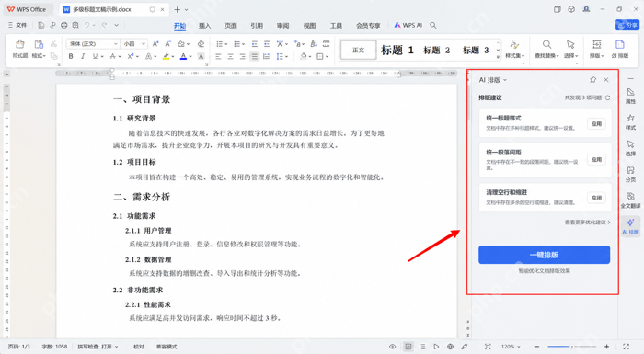The height and width of the screenshot is (354, 644).
Task: Click the print icon in quick toolbar
Action: pyautogui.click(x=64, y=26)
